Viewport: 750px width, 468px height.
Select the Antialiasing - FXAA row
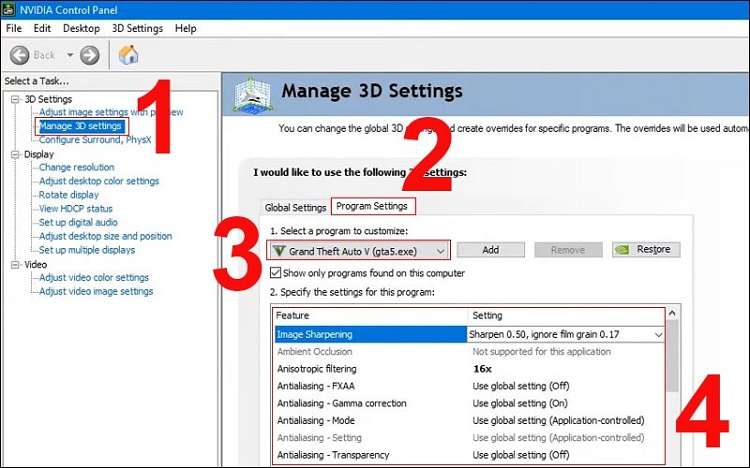(470, 386)
